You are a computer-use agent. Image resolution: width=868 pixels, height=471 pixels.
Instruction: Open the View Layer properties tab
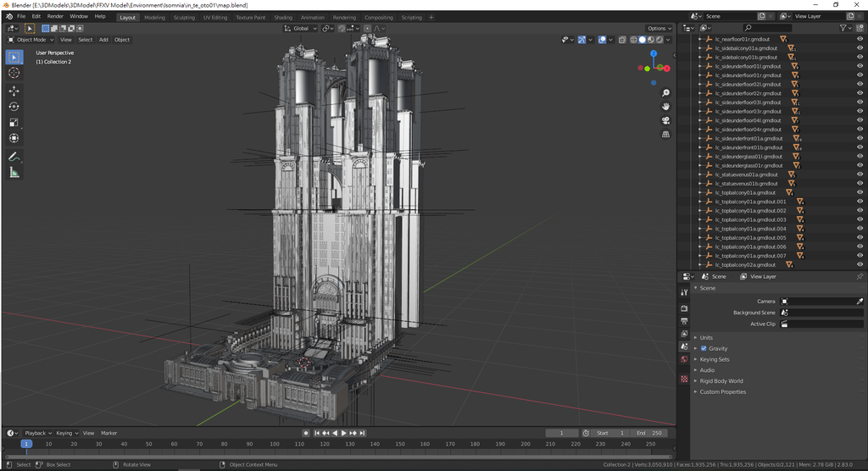pyautogui.click(x=684, y=334)
